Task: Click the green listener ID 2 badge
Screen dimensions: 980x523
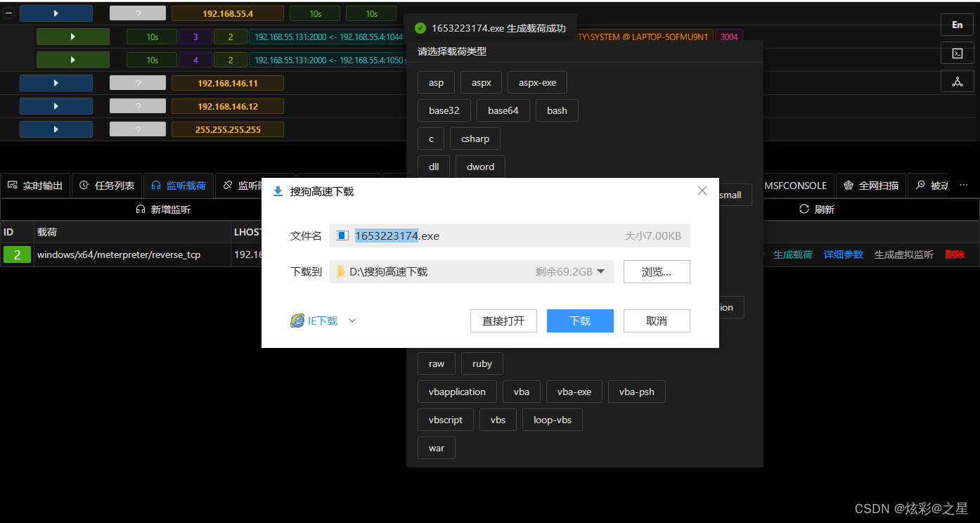Action: [x=18, y=254]
